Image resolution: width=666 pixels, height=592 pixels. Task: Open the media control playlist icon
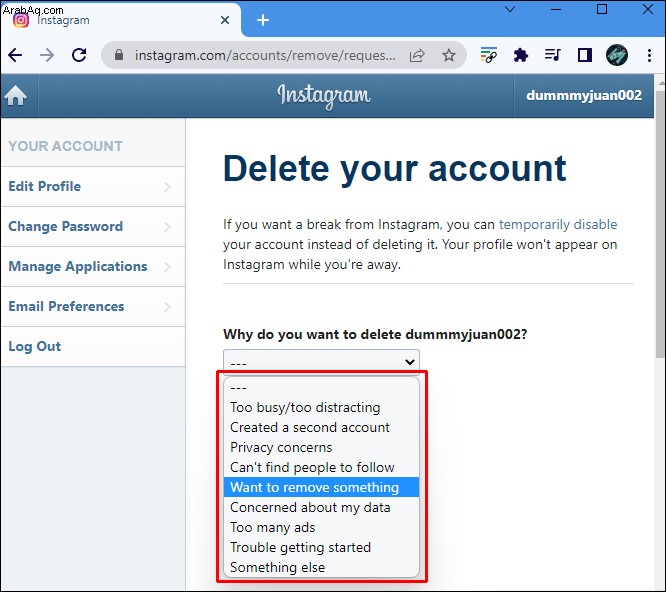click(x=553, y=55)
